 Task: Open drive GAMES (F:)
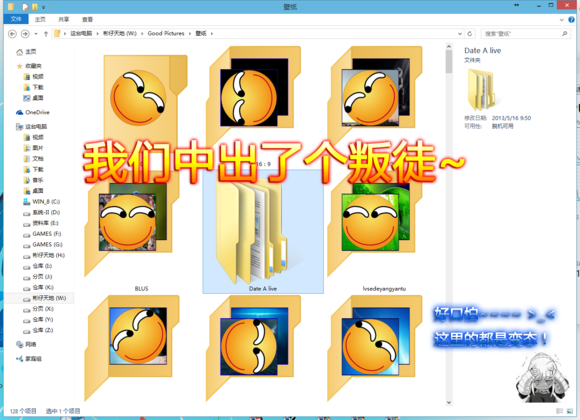(42, 234)
